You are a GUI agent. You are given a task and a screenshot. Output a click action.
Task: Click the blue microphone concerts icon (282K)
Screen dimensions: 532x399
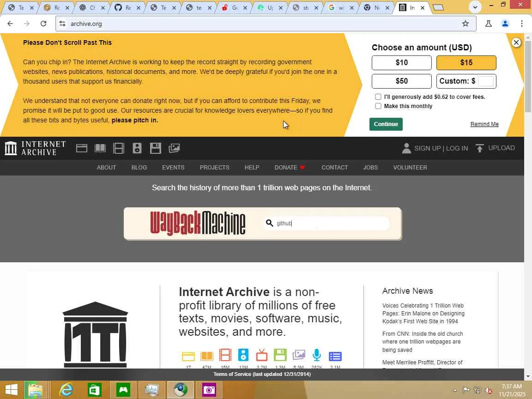point(317,355)
